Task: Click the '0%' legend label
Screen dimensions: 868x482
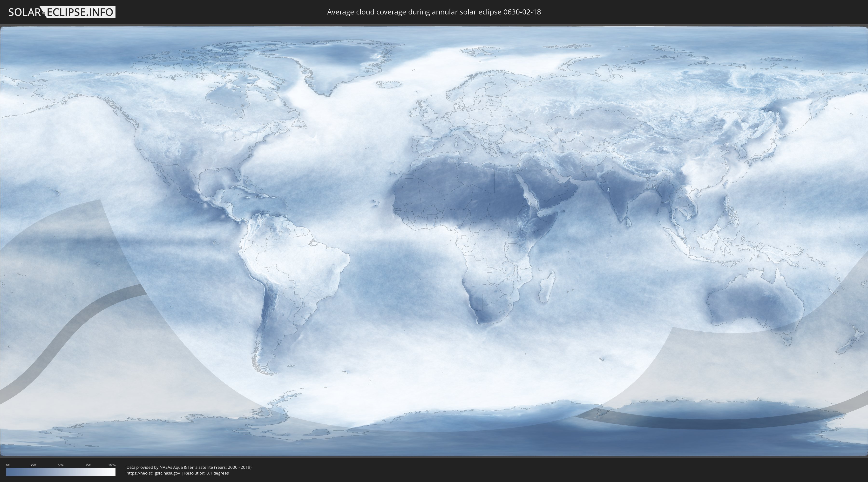Action: click(x=8, y=465)
